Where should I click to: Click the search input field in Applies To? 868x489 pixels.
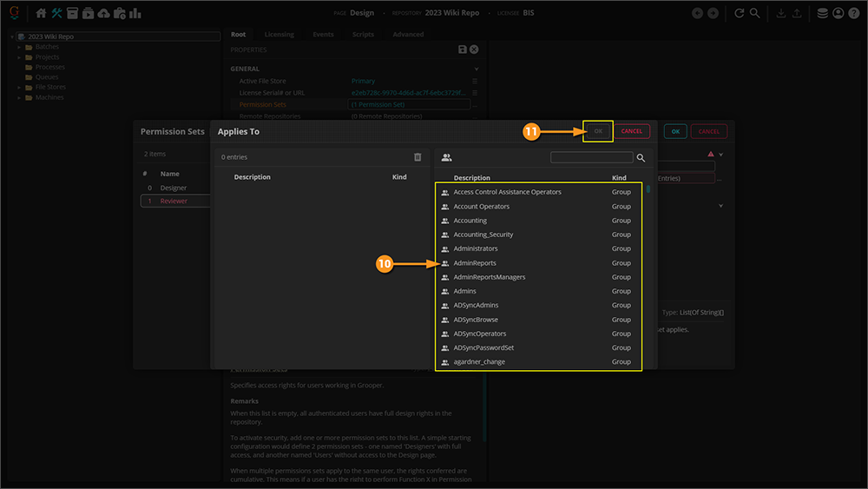pos(592,158)
